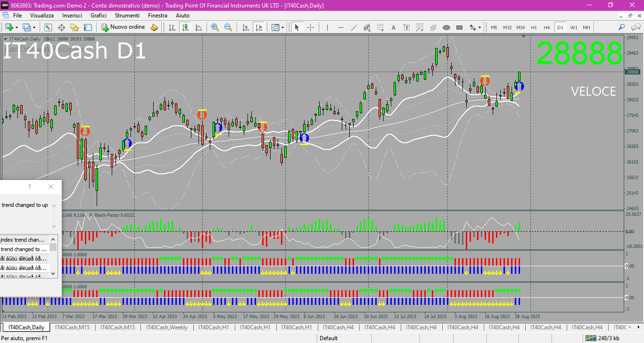Click the zoom out magnifier icon
644x343 pixels.
(x=228, y=27)
